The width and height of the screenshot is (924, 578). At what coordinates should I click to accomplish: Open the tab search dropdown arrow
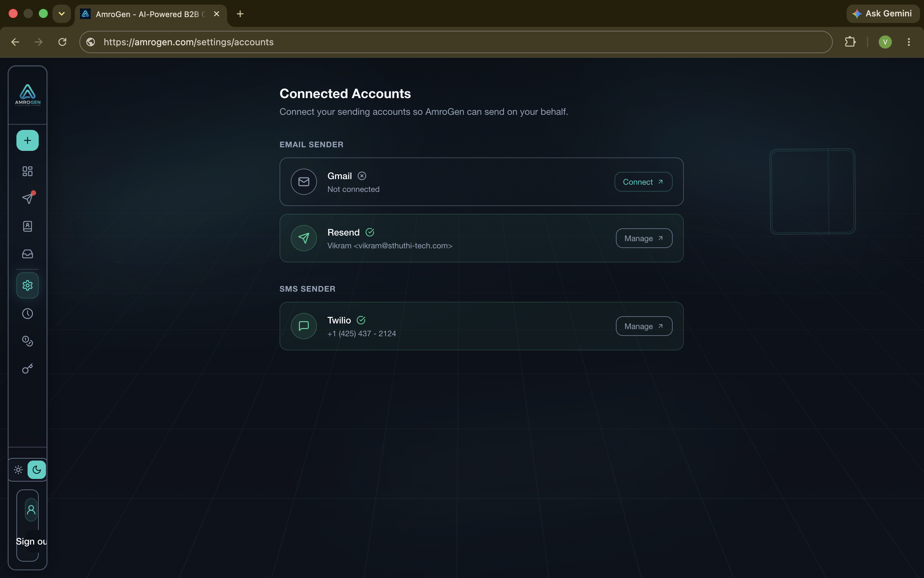62,14
